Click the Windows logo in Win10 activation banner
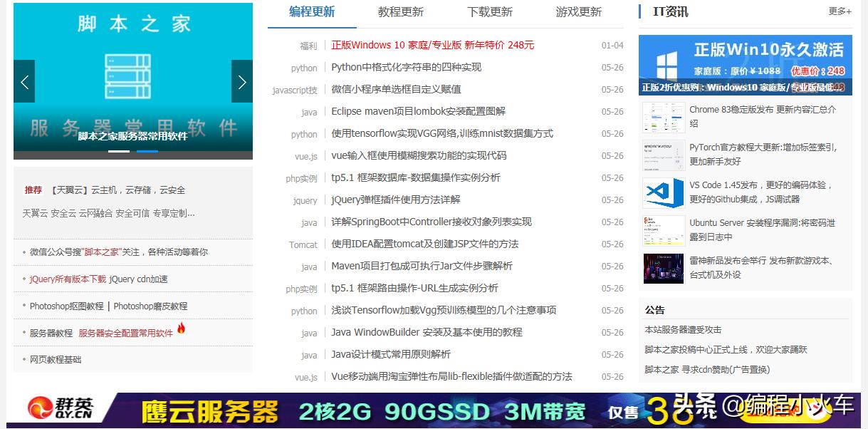The width and height of the screenshot is (868, 429). (666, 61)
